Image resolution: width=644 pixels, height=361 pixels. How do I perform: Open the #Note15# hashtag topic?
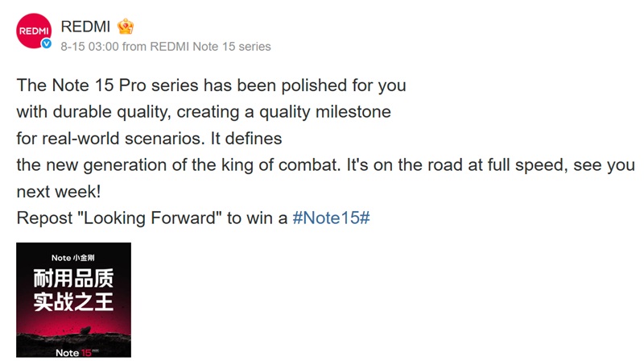(330, 219)
